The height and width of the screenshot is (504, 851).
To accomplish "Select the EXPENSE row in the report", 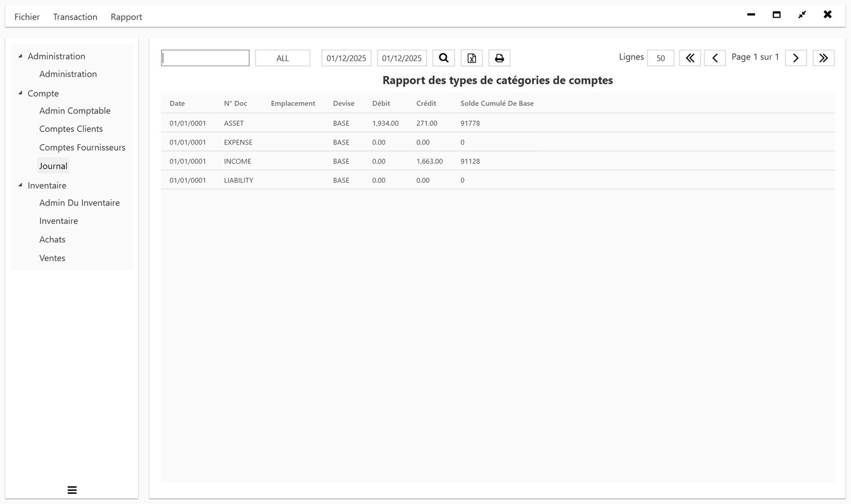I will click(372, 142).
